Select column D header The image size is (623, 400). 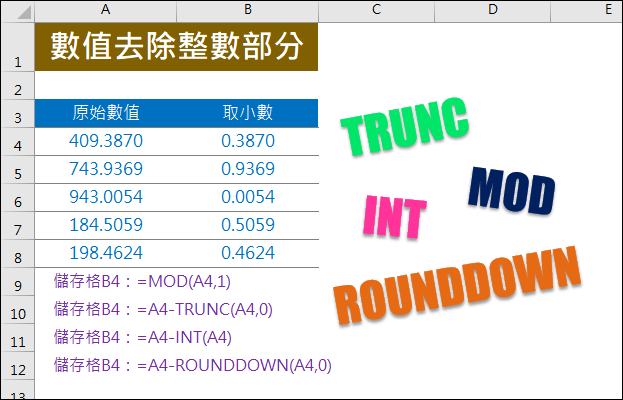coord(492,10)
